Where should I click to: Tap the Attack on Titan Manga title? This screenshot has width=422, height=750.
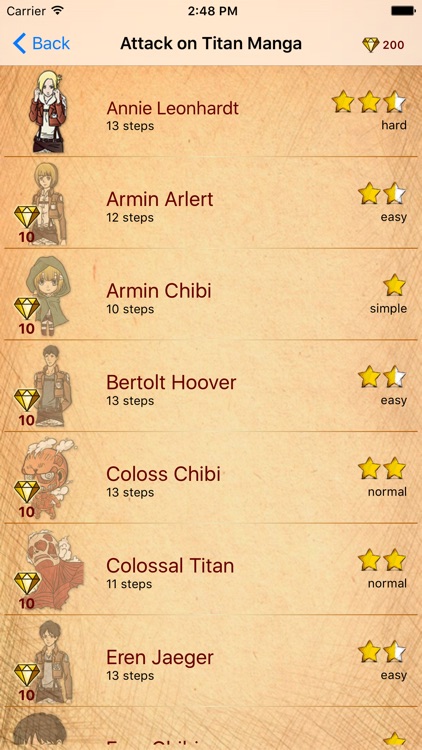211,44
